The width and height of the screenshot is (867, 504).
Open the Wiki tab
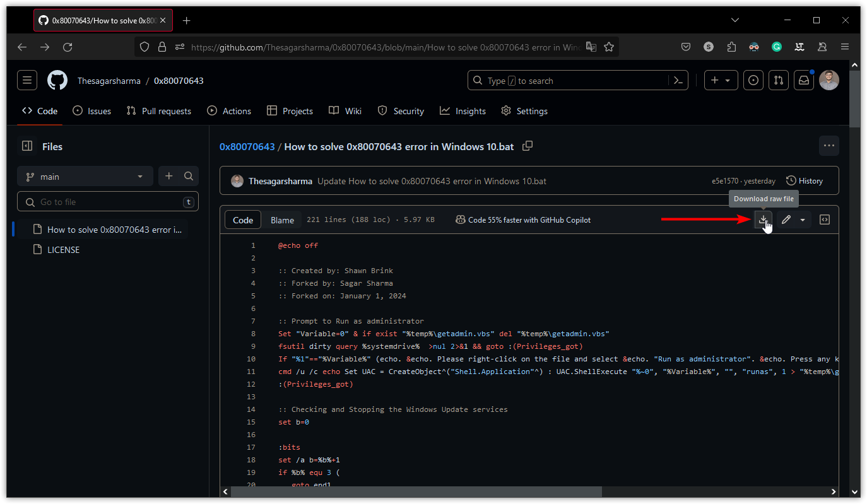pyautogui.click(x=345, y=111)
